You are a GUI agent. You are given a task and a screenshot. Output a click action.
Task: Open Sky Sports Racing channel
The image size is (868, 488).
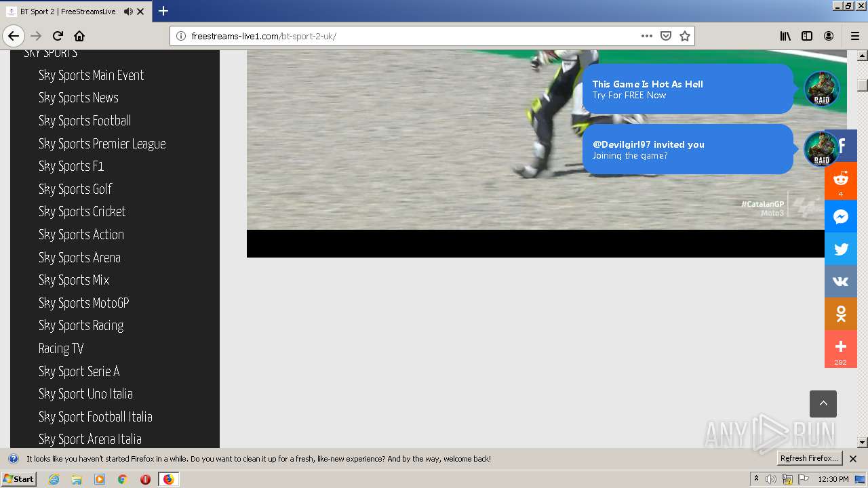[x=81, y=325]
